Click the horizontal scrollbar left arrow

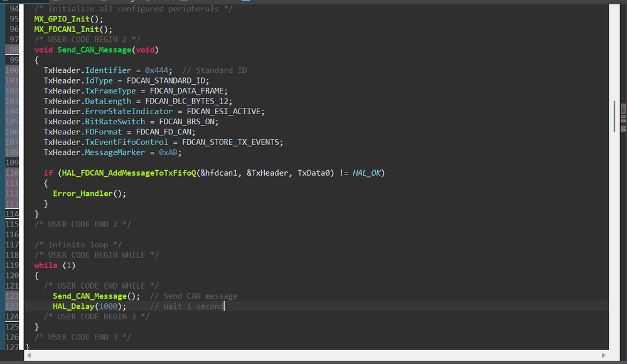pos(29,355)
